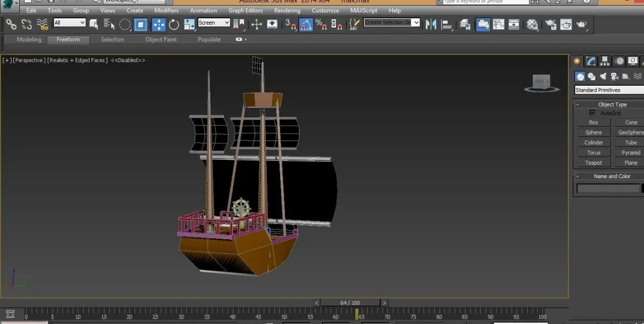The width and height of the screenshot is (644, 324).
Task: Click the Mirror tool
Action: pos(431,24)
